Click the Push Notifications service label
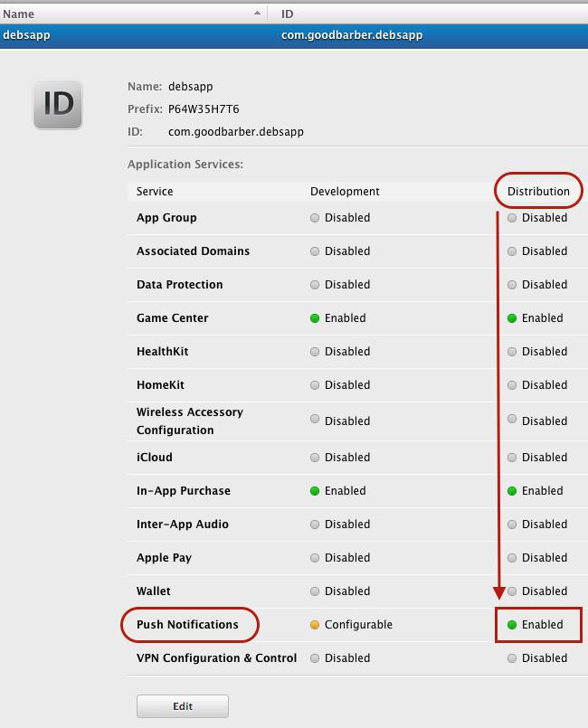Image resolution: width=588 pixels, height=728 pixels. point(187,625)
